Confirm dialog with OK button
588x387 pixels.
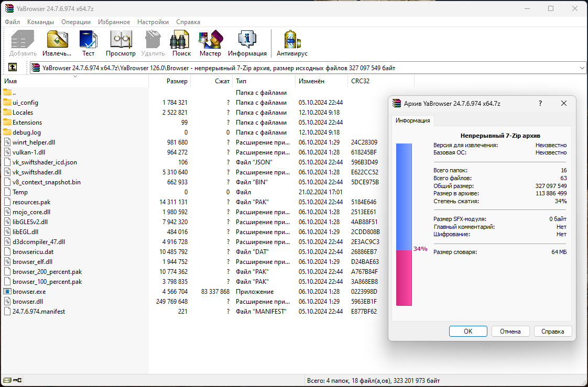pyautogui.click(x=468, y=331)
